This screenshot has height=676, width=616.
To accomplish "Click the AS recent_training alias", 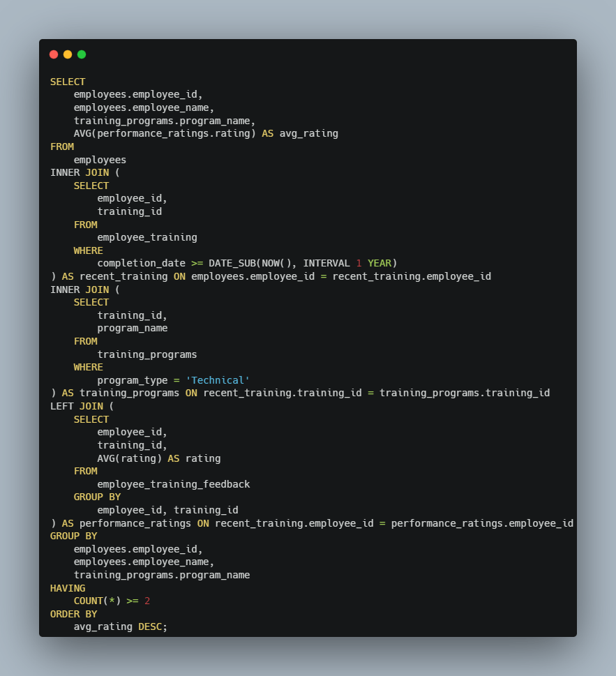I will (112, 276).
